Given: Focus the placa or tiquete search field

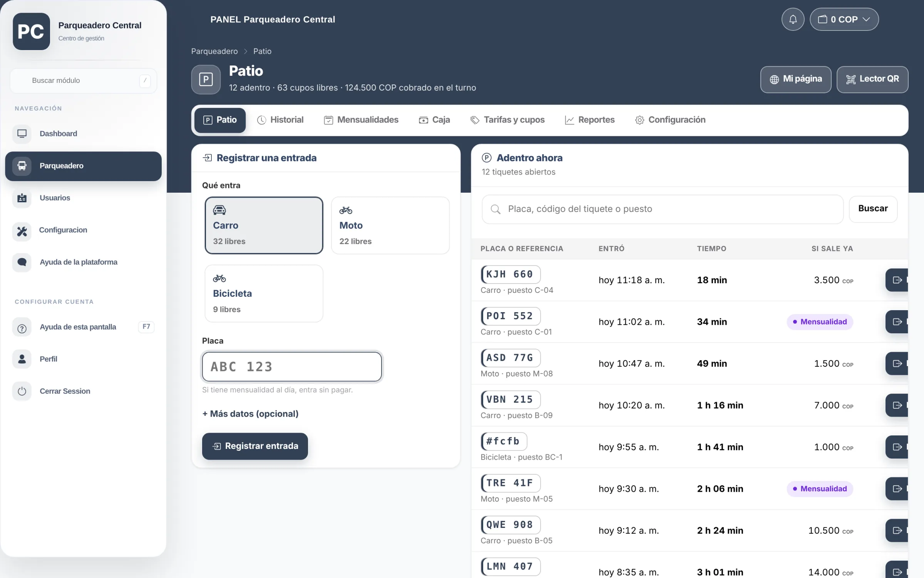Looking at the screenshot, I should click(x=663, y=209).
